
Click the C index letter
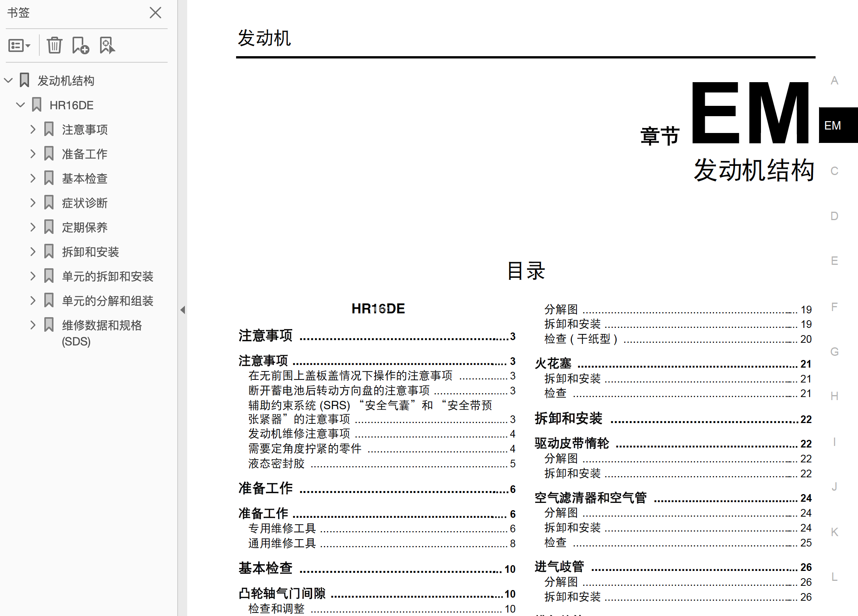click(x=834, y=171)
